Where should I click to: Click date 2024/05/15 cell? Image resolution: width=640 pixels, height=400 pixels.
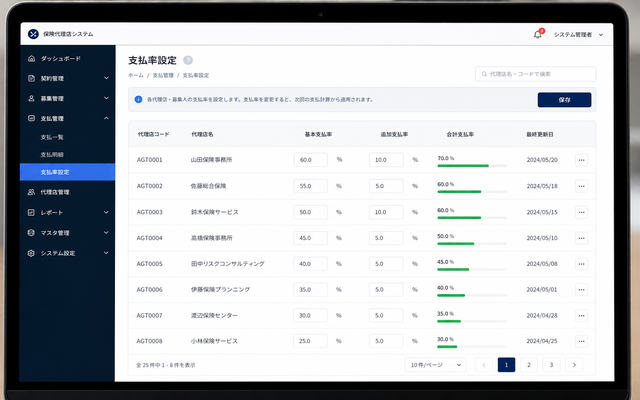pos(542,212)
